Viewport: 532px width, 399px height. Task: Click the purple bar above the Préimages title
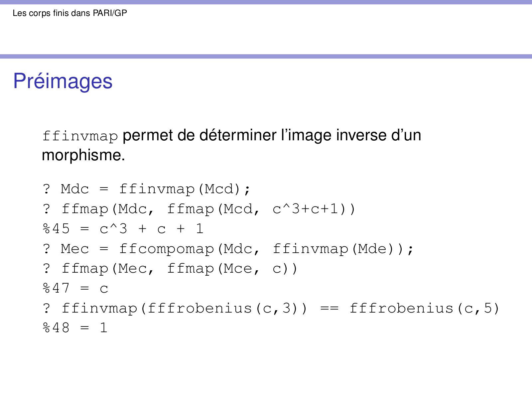click(266, 57)
